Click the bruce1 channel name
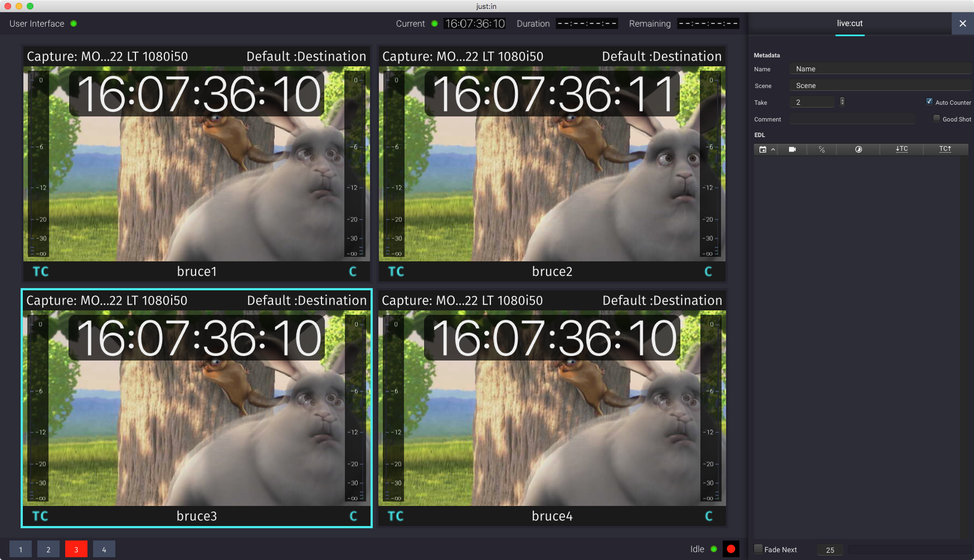Screen dimensions: 974x560 click(197, 271)
